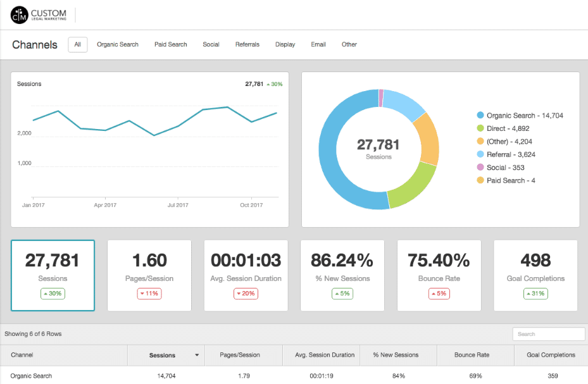The height and width of the screenshot is (384, 588).
Task: Select the Bounce Rate summary card
Action: tap(439, 275)
